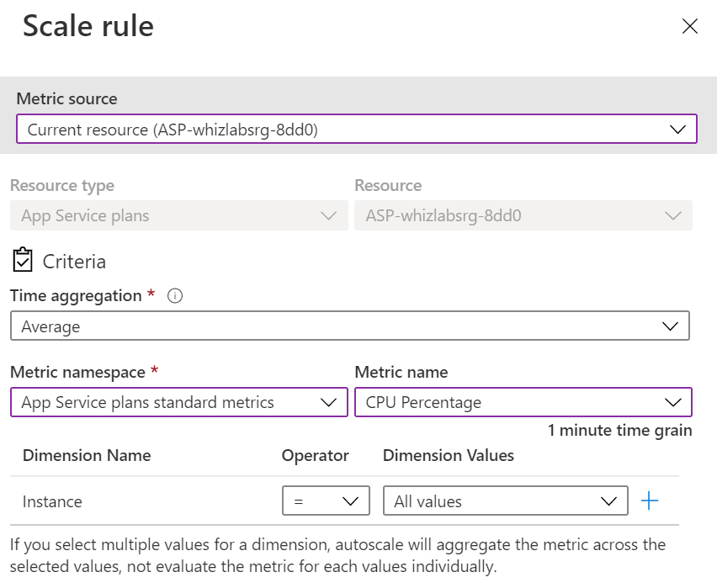
Task: Show the Time aggregation info tooltip icon
Action: coord(175,296)
